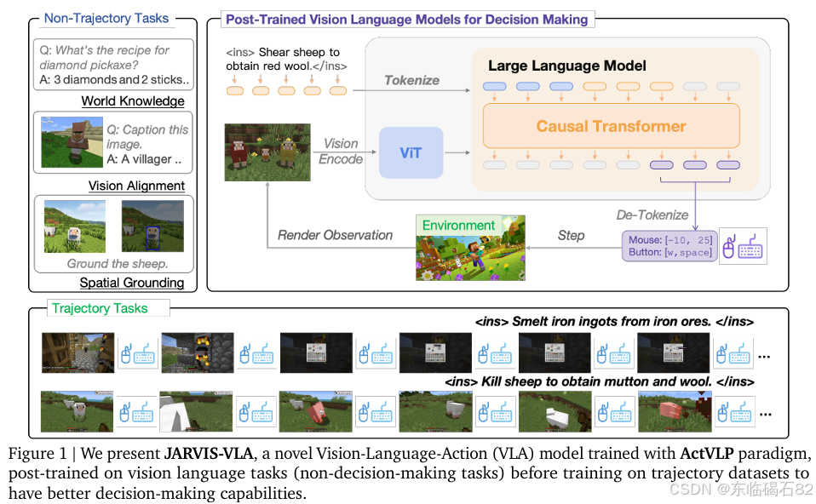Open the Environment Minecraft artwork image

click(x=470, y=248)
